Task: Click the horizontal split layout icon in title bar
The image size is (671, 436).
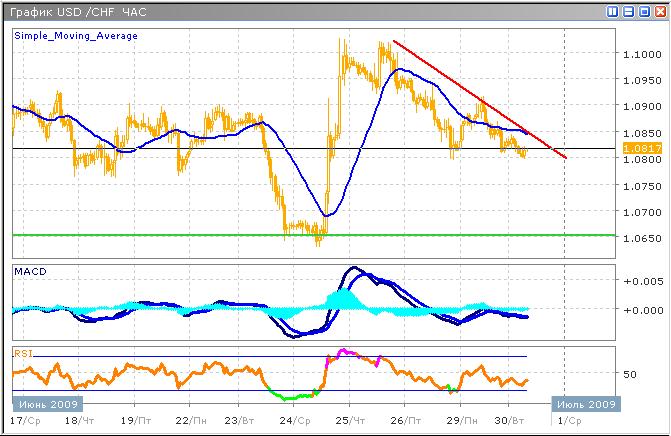Action: pos(628,11)
